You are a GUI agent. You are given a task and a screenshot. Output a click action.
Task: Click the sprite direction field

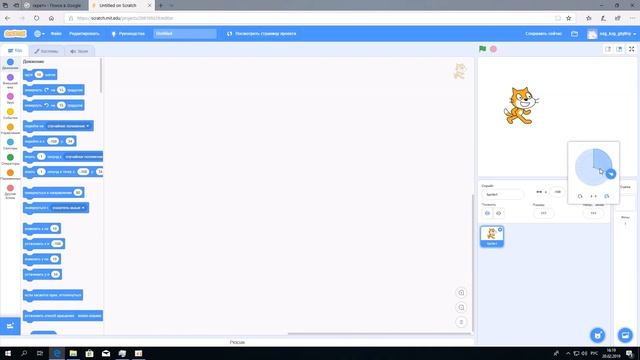pos(593,213)
